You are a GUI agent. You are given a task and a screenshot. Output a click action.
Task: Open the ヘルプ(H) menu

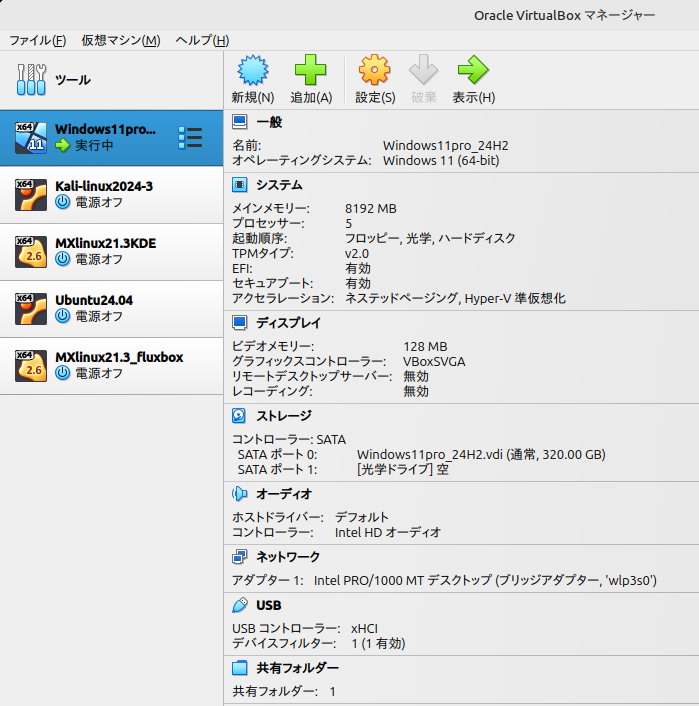pos(202,40)
